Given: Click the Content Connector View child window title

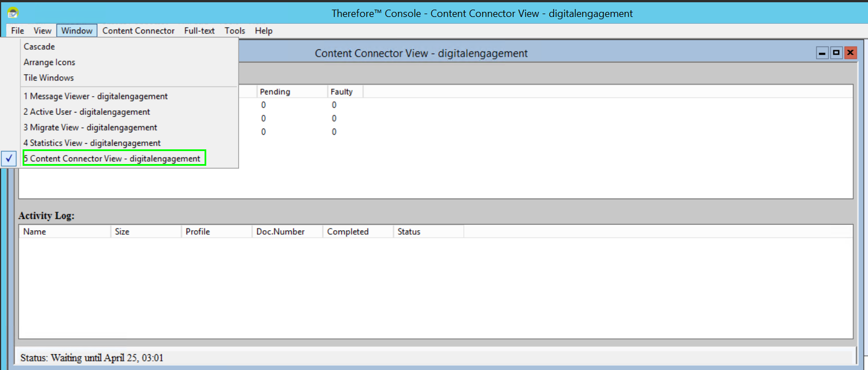Looking at the screenshot, I should [x=421, y=53].
